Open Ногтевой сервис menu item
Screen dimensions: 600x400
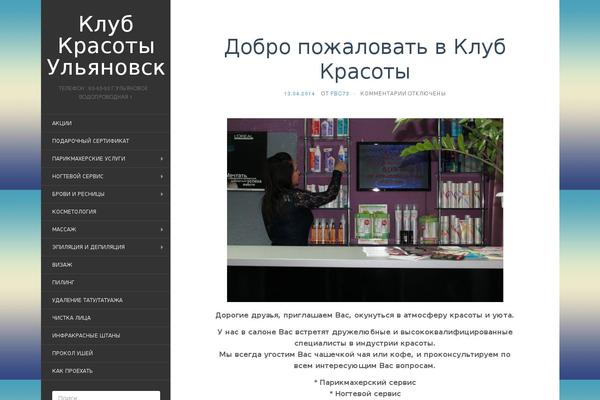point(106,176)
